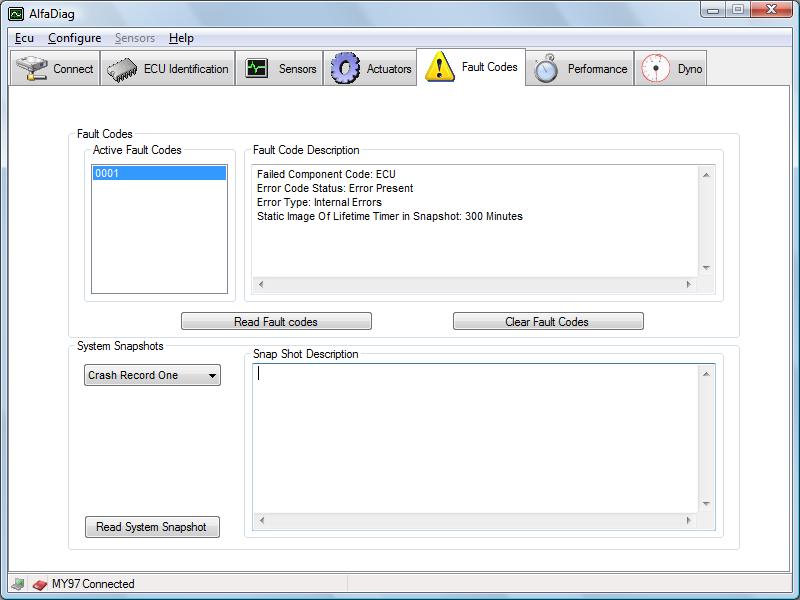The width and height of the screenshot is (800, 600).
Task: Select the Fault Codes tab label
Action: 490,67
